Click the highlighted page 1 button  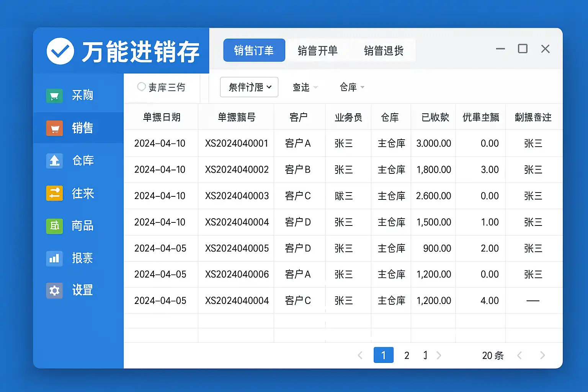tap(383, 355)
